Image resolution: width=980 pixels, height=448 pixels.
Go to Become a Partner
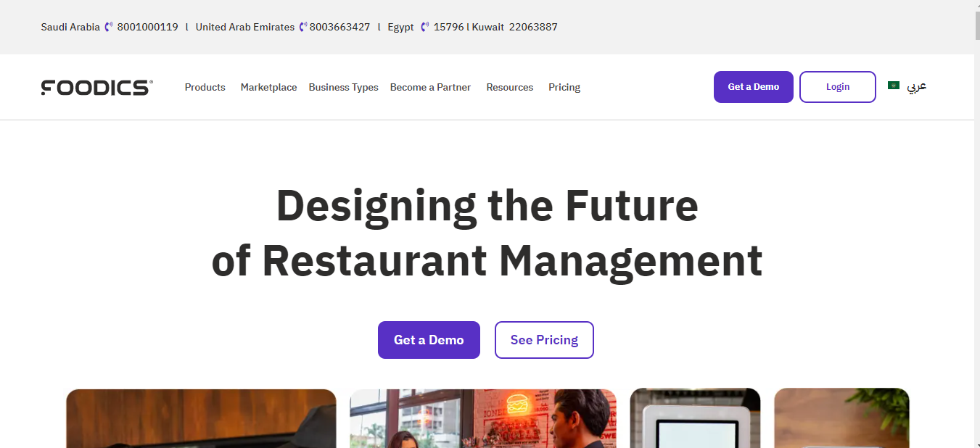(430, 87)
